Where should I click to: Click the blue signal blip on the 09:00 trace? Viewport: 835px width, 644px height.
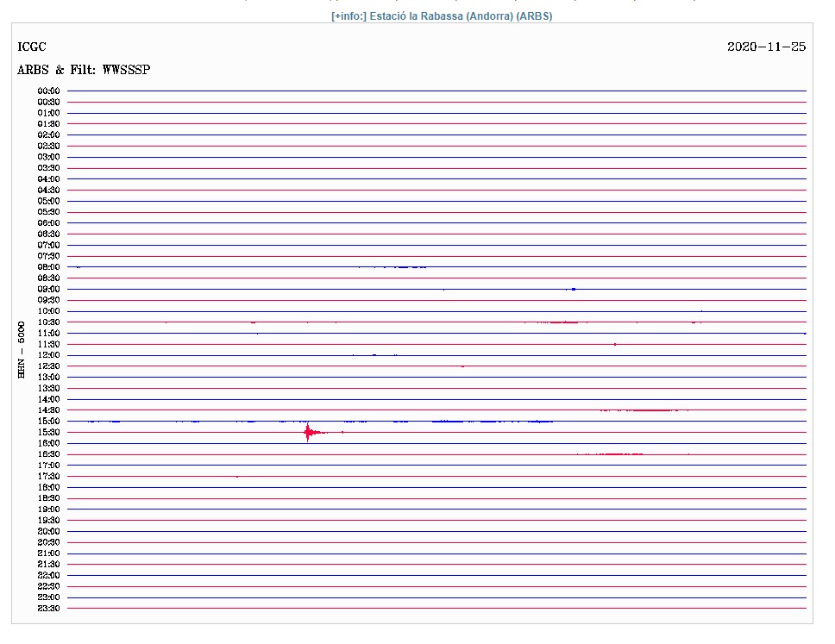point(573,289)
